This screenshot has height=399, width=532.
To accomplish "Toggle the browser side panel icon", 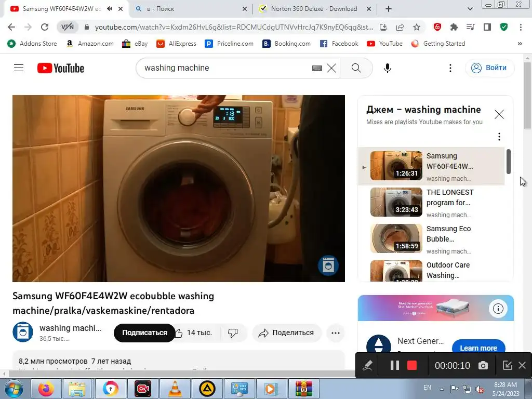I will [x=487, y=27].
